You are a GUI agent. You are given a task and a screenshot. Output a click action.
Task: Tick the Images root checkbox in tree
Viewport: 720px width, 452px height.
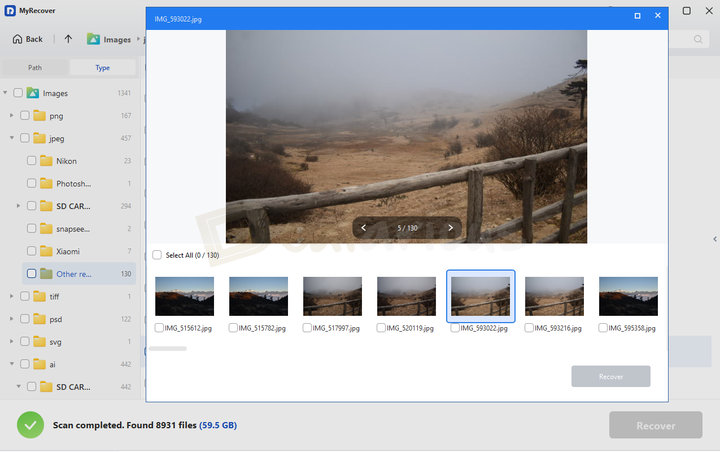coord(18,93)
